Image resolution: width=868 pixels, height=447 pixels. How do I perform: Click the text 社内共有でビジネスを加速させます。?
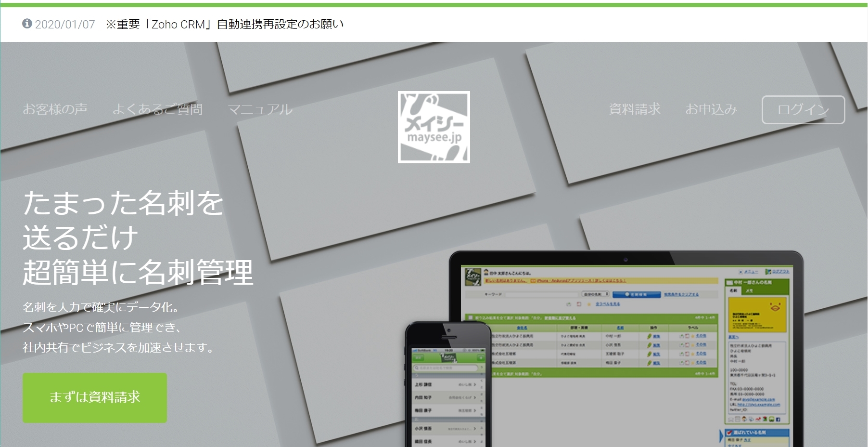pyautogui.click(x=119, y=347)
